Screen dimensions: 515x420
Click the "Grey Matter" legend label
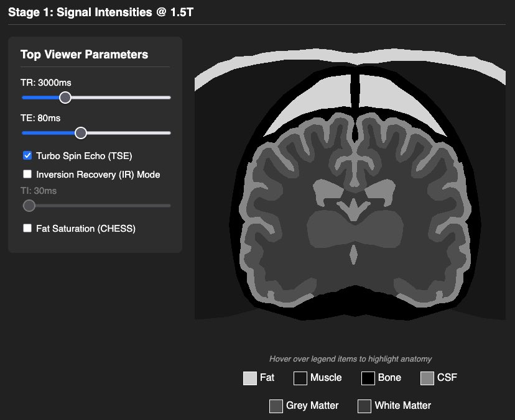coord(312,406)
